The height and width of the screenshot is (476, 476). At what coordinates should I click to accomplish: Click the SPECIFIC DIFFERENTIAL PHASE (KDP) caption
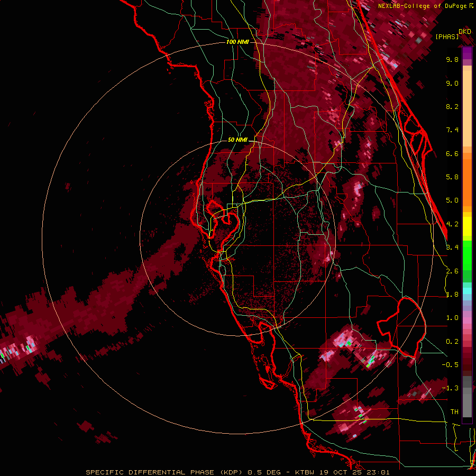[x=164, y=472]
